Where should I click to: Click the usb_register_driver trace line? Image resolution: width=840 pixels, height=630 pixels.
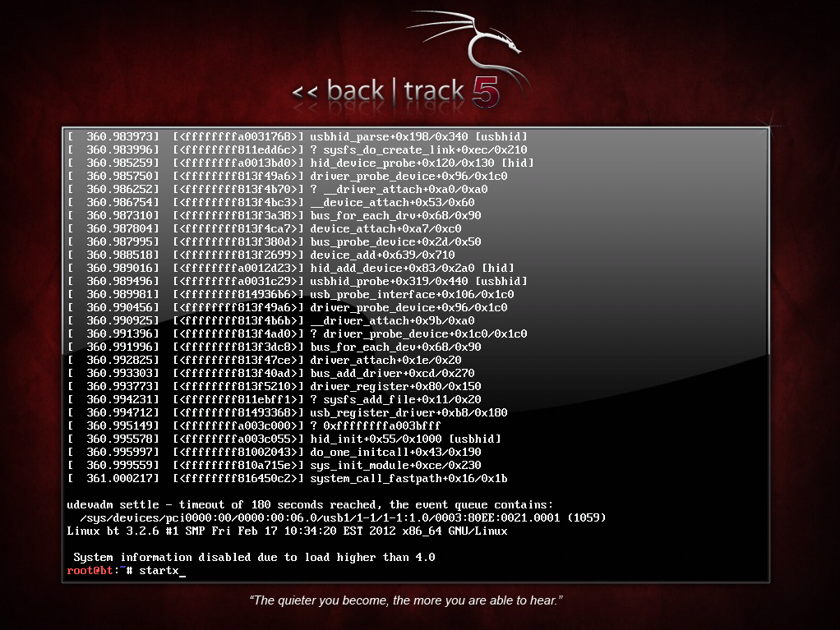click(287, 412)
